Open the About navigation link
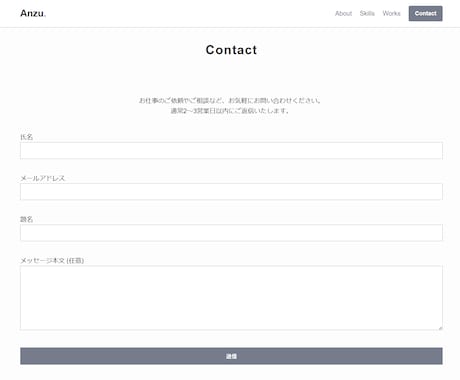Screen dimensions: 460x380 tap(343, 13)
